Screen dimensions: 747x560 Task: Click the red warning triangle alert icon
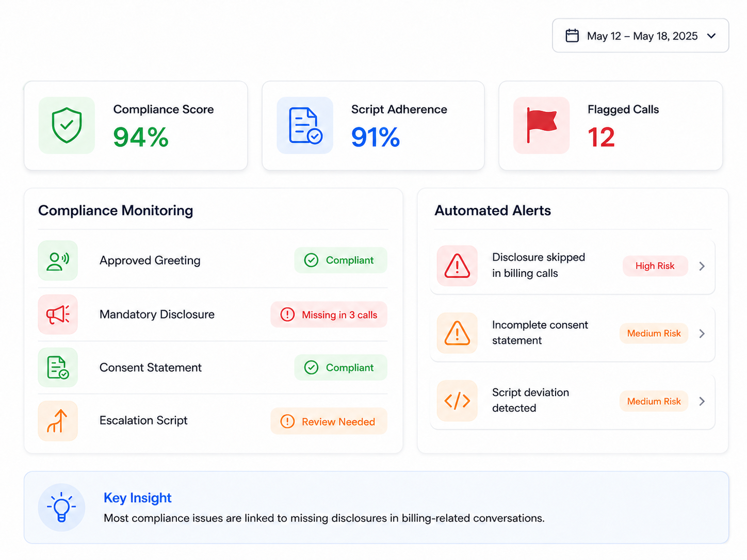(457, 266)
